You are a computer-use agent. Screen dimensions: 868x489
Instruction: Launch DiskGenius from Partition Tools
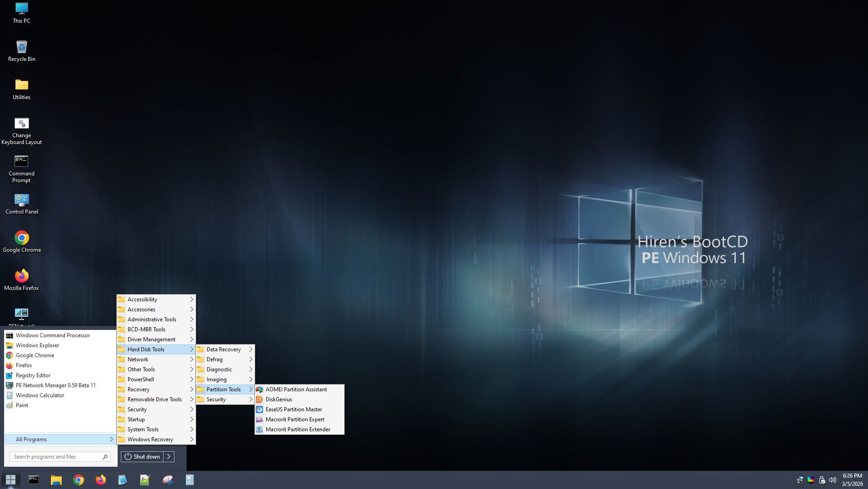299,399
